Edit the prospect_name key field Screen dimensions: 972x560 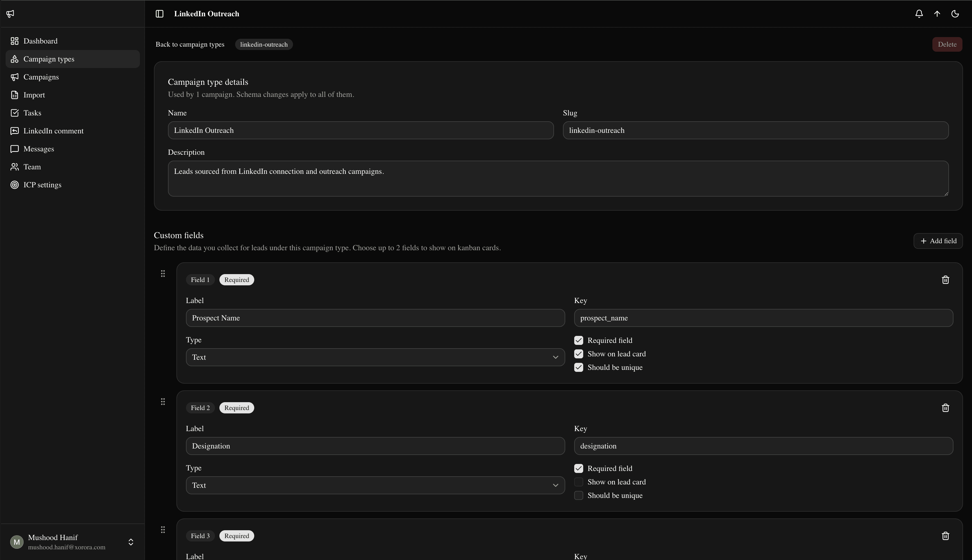coord(764,318)
